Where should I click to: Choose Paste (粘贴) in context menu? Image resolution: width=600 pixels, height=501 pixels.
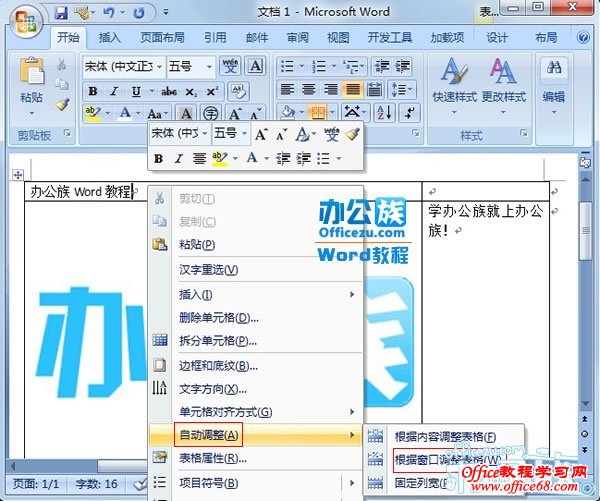coord(255,245)
